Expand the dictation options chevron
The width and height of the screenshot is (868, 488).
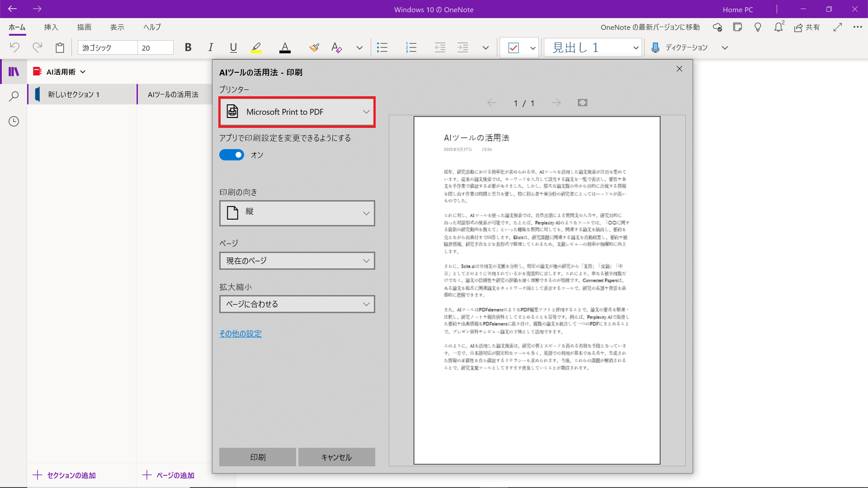(x=725, y=47)
